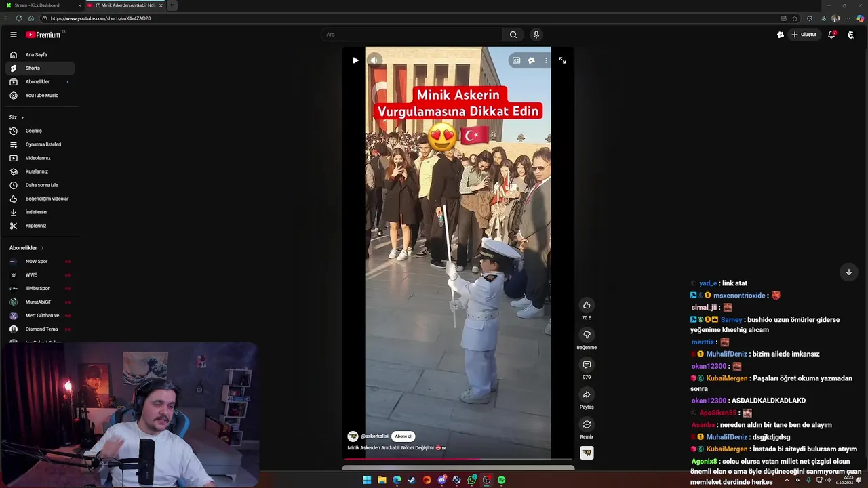
Task: Open Tivibu Spor channel subscription
Action: tap(39, 289)
